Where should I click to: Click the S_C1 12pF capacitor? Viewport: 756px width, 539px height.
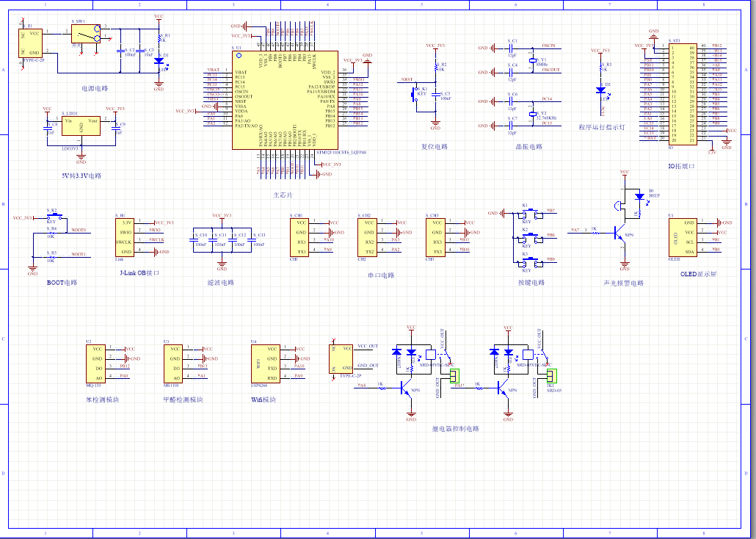511,48
